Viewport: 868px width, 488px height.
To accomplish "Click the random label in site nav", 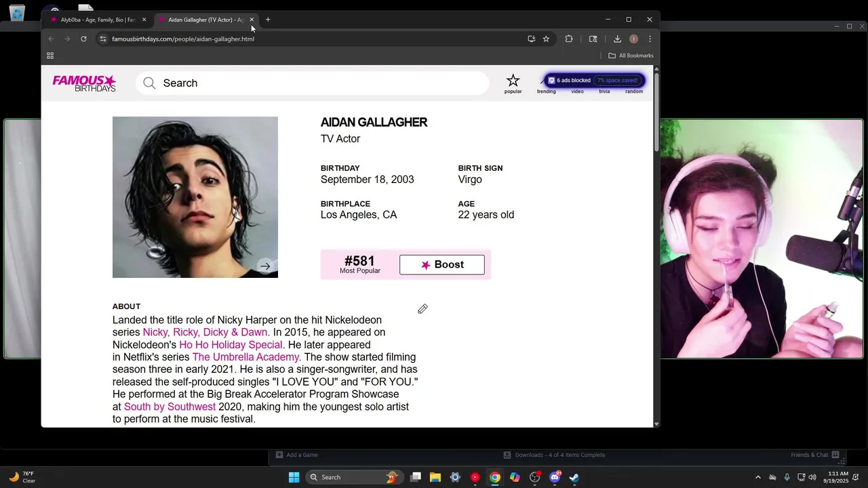I will click(x=634, y=91).
